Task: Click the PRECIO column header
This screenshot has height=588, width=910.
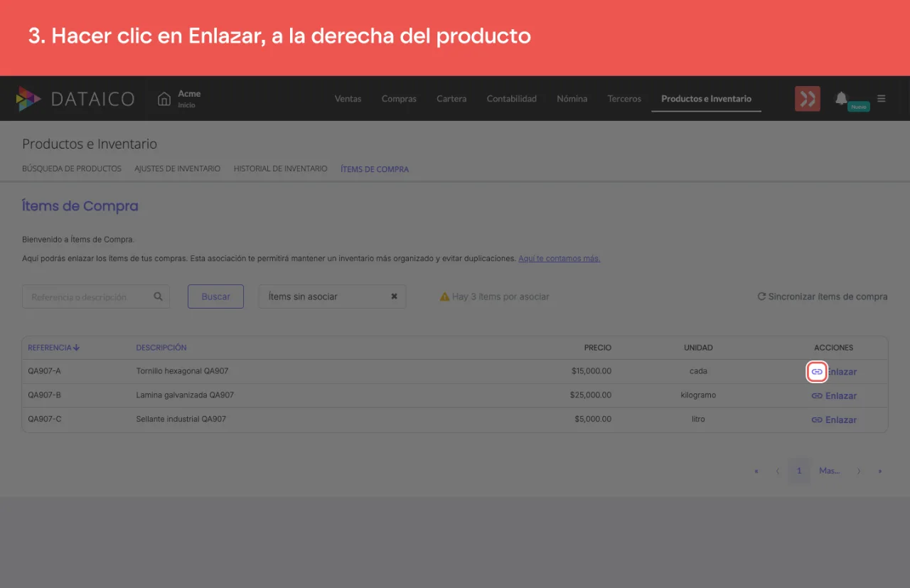Action: click(x=598, y=348)
